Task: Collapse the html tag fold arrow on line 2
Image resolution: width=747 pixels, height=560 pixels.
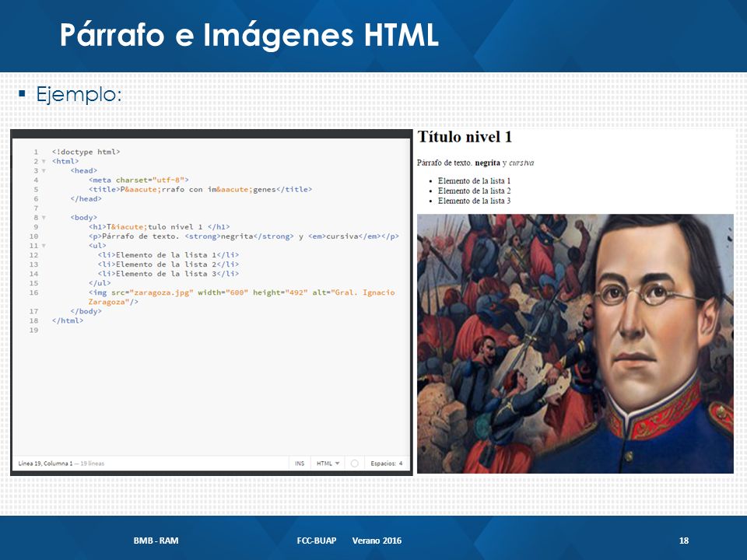Action: [x=44, y=162]
